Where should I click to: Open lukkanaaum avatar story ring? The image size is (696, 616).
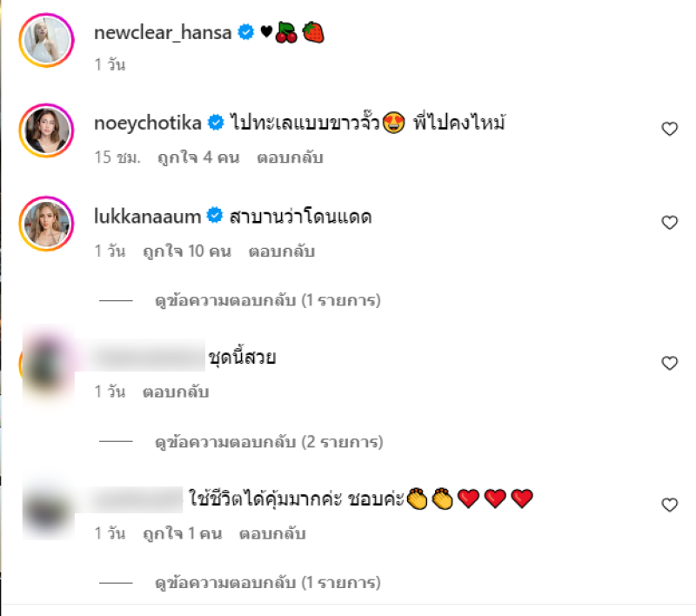pyautogui.click(x=46, y=224)
